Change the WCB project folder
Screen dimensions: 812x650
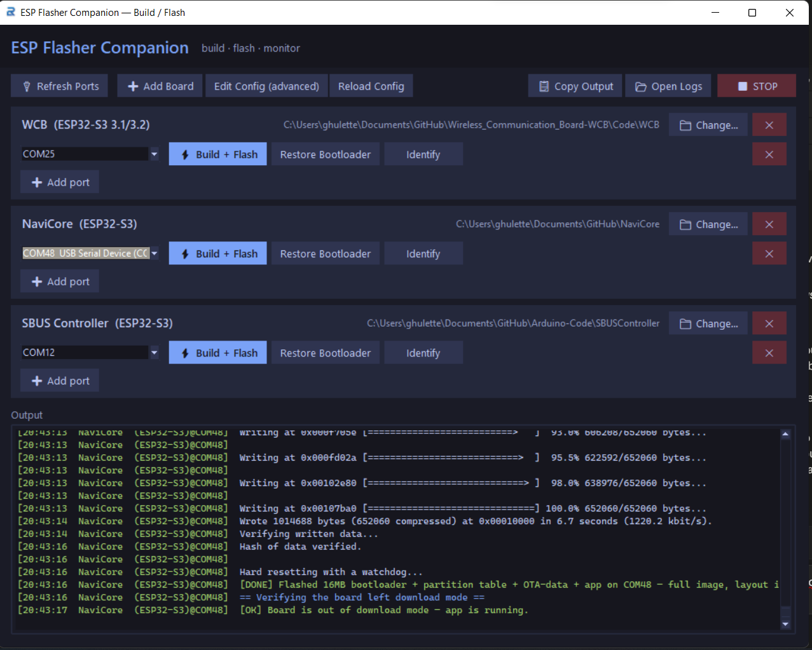(x=708, y=125)
